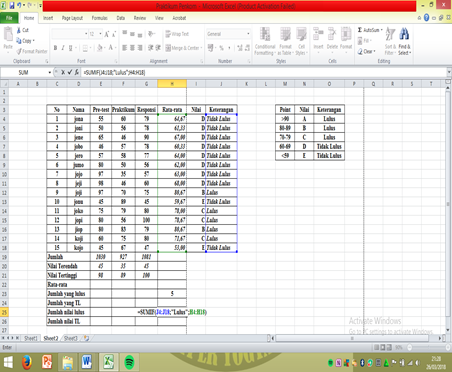Image resolution: width=452 pixels, height=372 pixels.
Task: Open the font name dropdown
Action: 86,34
